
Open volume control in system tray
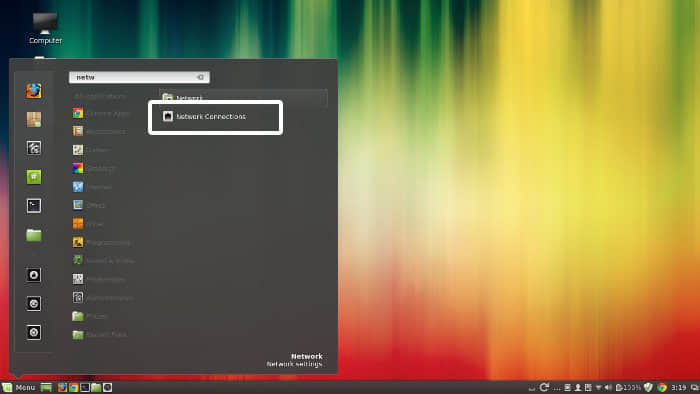[x=608, y=387]
